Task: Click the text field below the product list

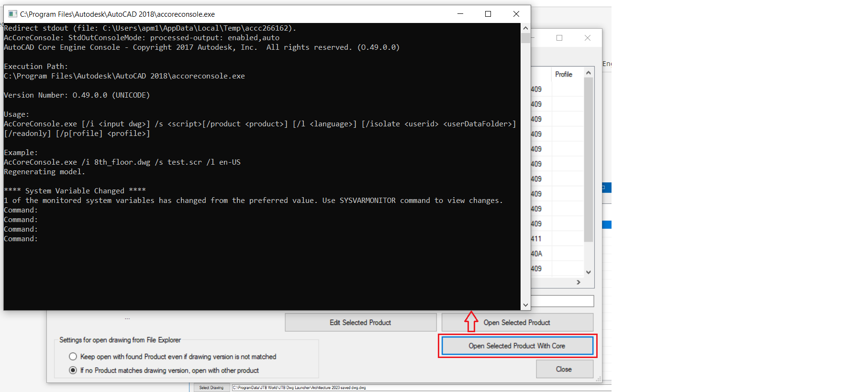Action: point(562,301)
